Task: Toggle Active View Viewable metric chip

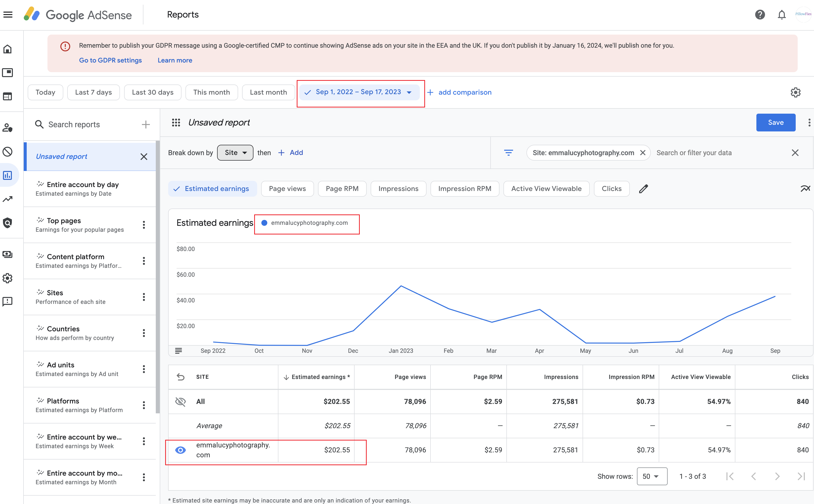Action: 546,189
